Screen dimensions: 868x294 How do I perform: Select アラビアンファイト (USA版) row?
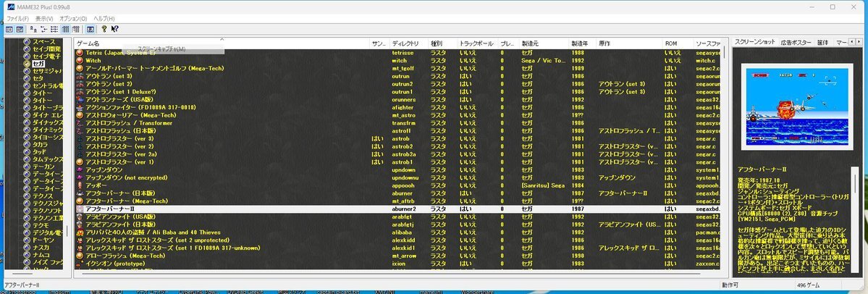click(398, 217)
